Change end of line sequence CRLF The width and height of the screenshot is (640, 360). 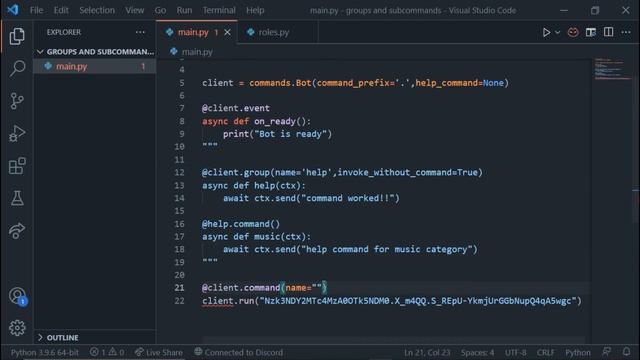click(545, 352)
